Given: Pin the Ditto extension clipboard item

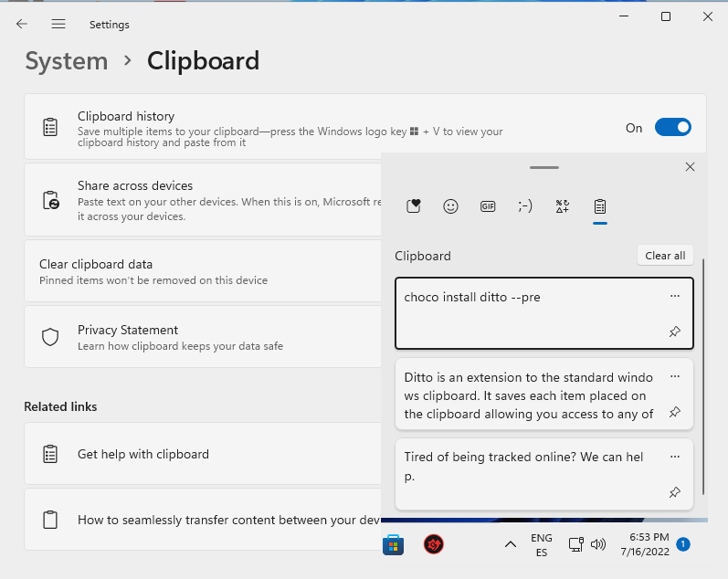Looking at the screenshot, I should tap(675, 412).
